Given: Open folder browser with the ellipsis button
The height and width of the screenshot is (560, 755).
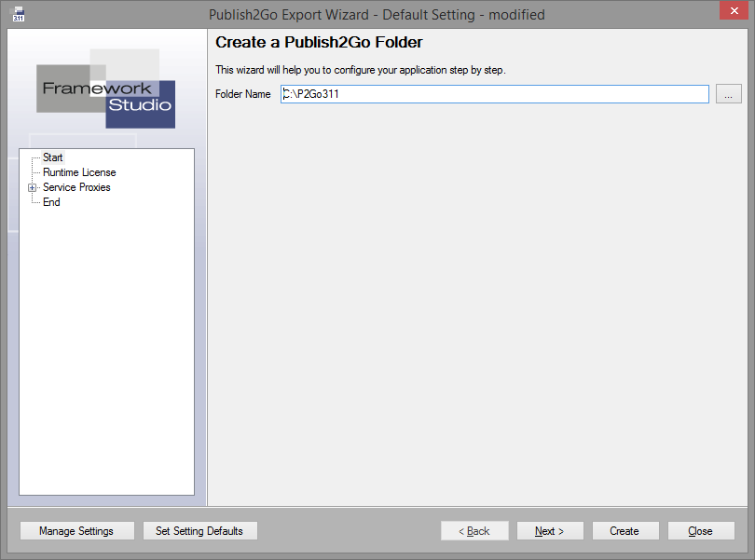Looking at the screenshot, I should click(x=729, y=94).
